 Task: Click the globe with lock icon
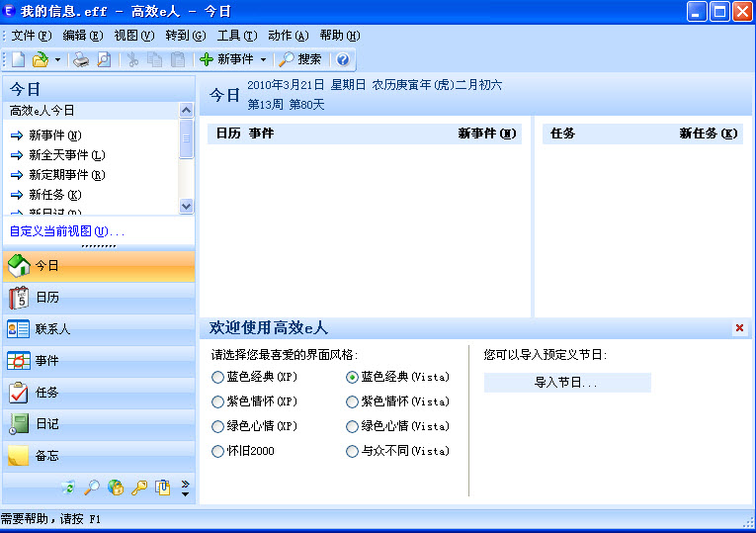(x=116, y=488)
